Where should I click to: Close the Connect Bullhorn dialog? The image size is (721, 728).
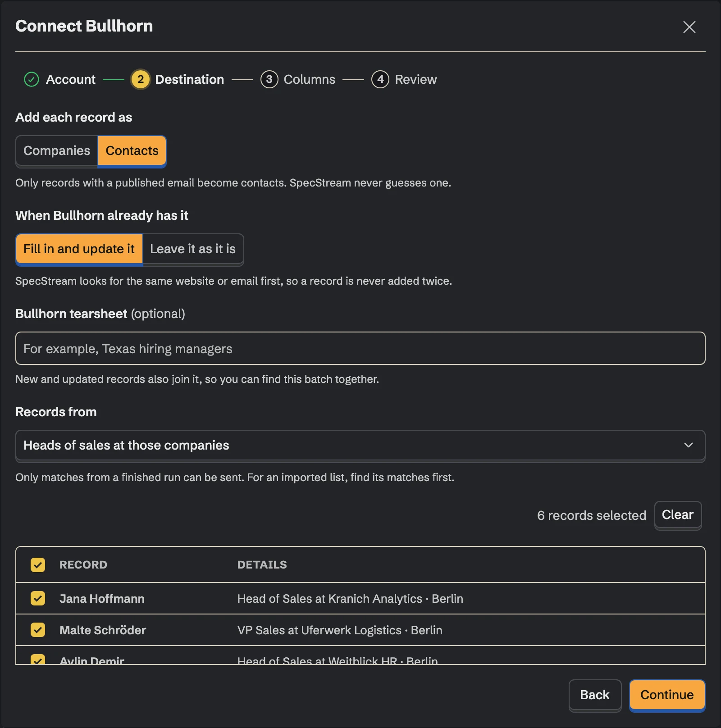point(689,27)
